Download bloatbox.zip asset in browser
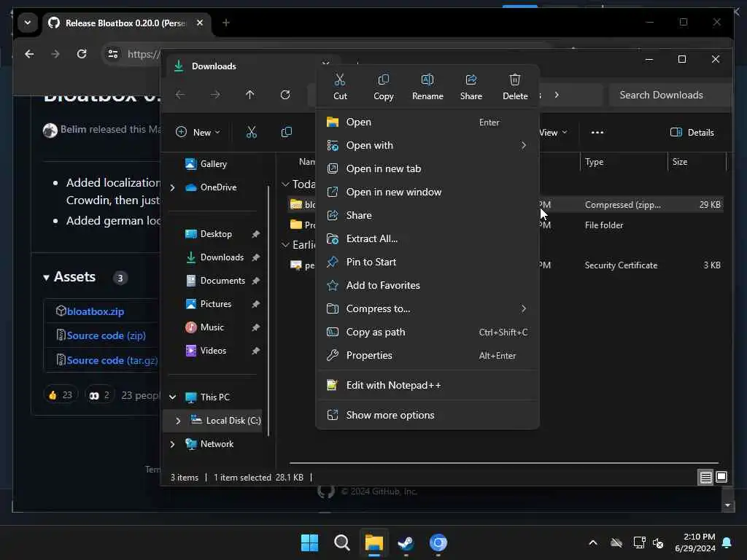 tap(96, 311)
